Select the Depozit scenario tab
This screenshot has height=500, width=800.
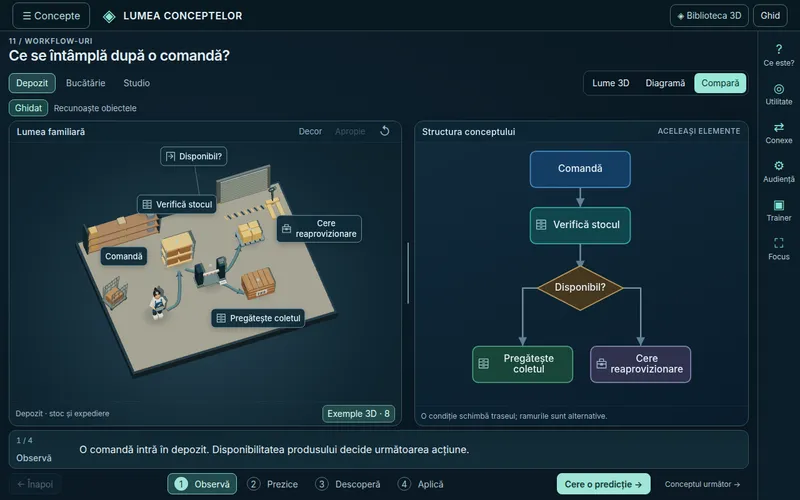[x=32, y=83]
